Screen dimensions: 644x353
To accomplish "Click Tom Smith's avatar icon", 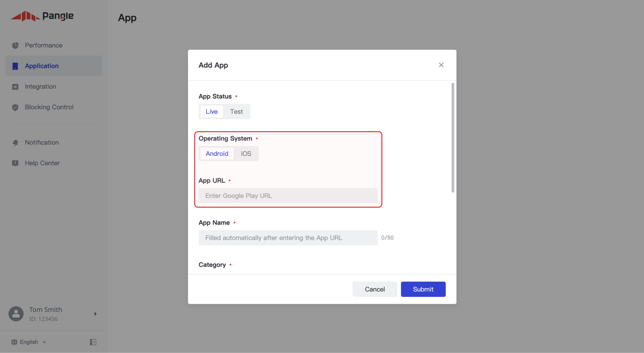I will point(16,314).
